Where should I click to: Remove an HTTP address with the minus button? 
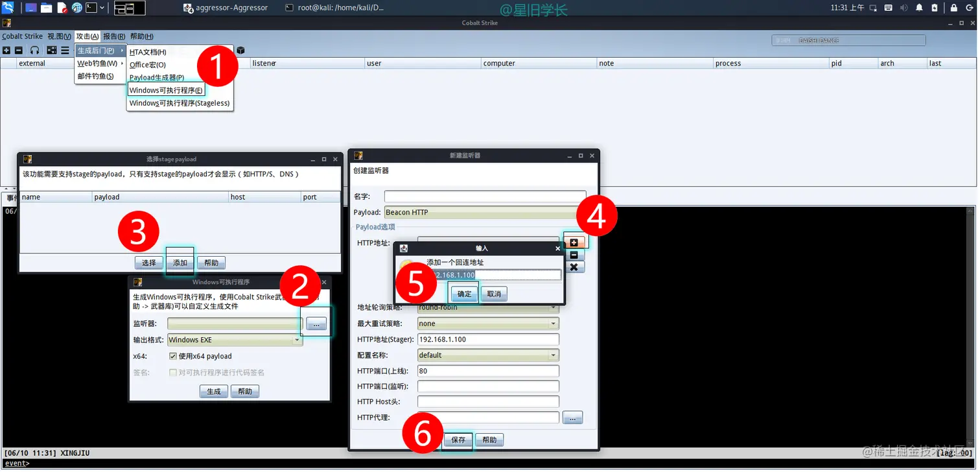[574, 255]
